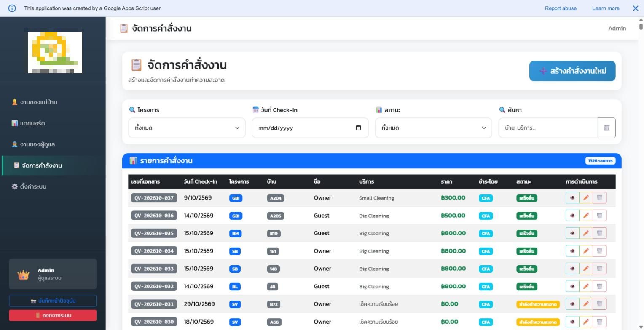644x330 pixels.
Task: Click the วันที่ Check-In column header
Action: coord(201,181)
